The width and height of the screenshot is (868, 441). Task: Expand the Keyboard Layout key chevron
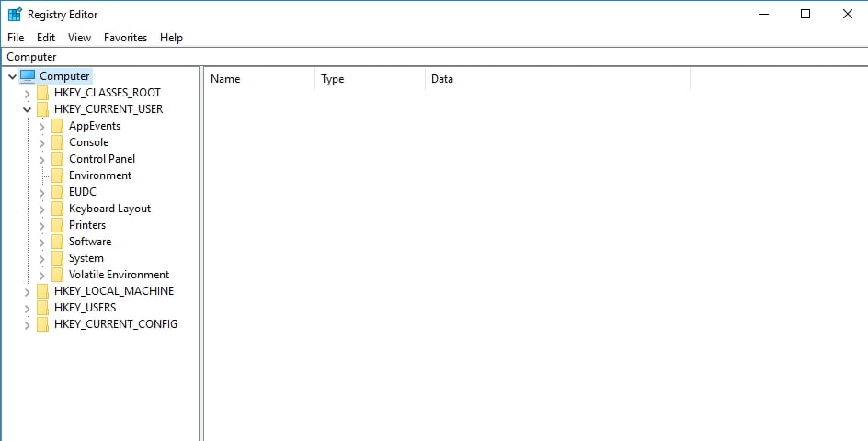pos(41,209)
